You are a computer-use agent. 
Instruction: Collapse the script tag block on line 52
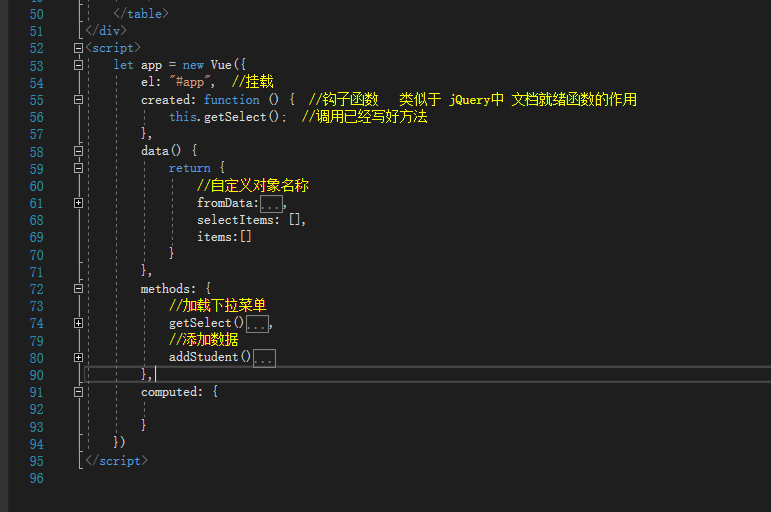pyautogui.click(x=78, y=48)
